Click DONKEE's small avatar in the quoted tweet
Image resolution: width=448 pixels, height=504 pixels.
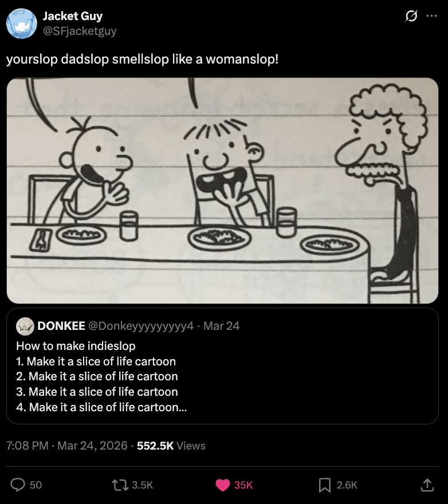click(25, 326)
